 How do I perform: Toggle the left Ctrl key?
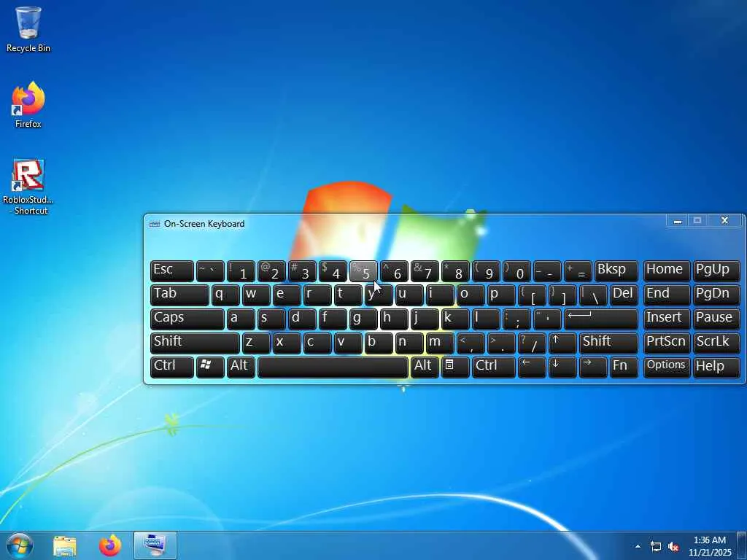tap(172, 367)
